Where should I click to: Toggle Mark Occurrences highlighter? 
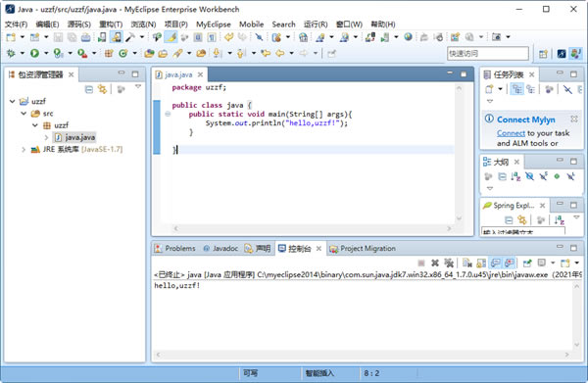[171, 37]
